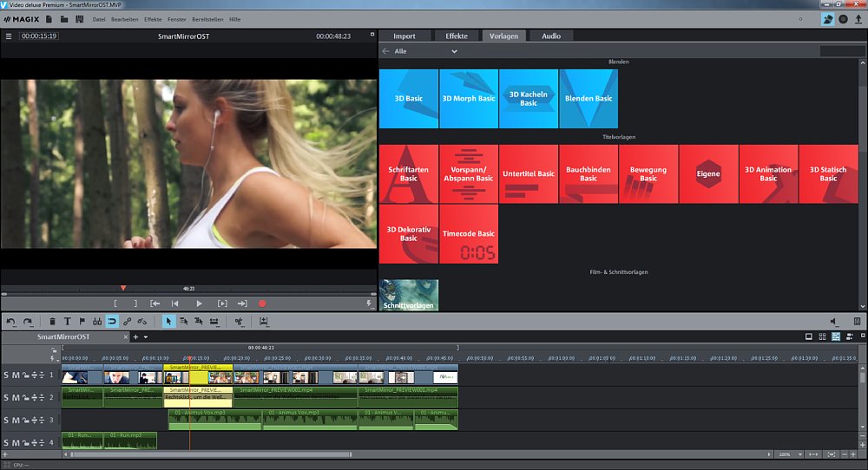Click the scissors cut tool
Image resolution: width=868 pixels, height=470 pixels.
coord(239,321)
